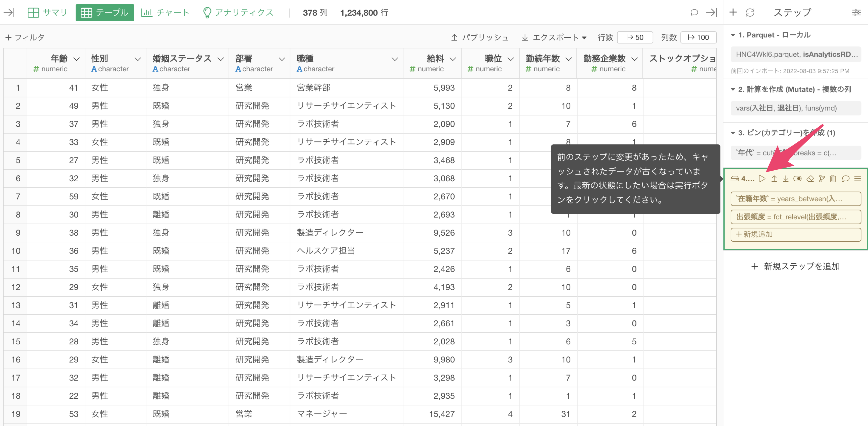This screenshot has width=868, height=426.
Task: Open the comment bubble in the top bar
Action: [694, 13]
